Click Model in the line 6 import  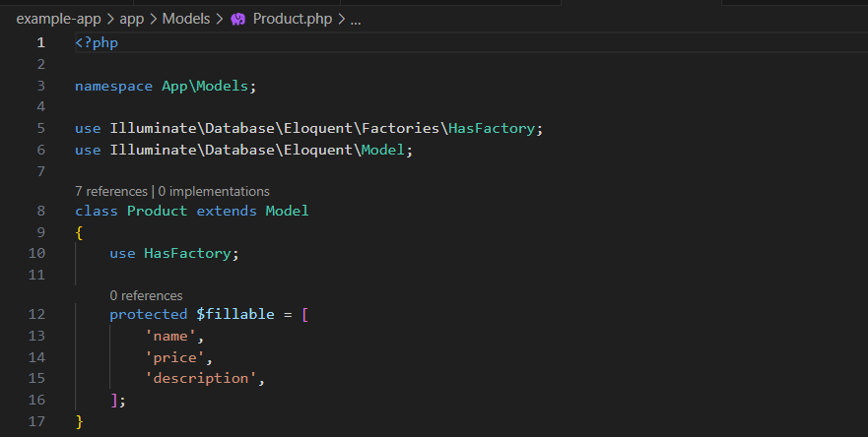tap(383, 150)
